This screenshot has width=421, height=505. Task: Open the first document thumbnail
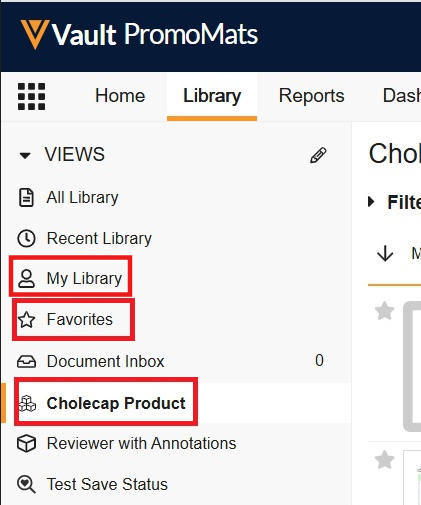click(412, 367)
